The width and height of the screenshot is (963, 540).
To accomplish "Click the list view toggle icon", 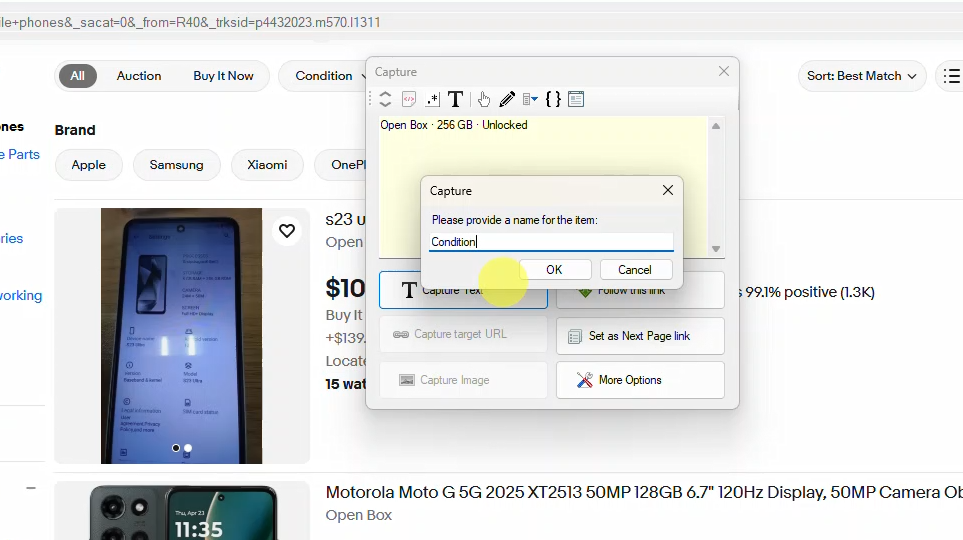I will [951, 76].
